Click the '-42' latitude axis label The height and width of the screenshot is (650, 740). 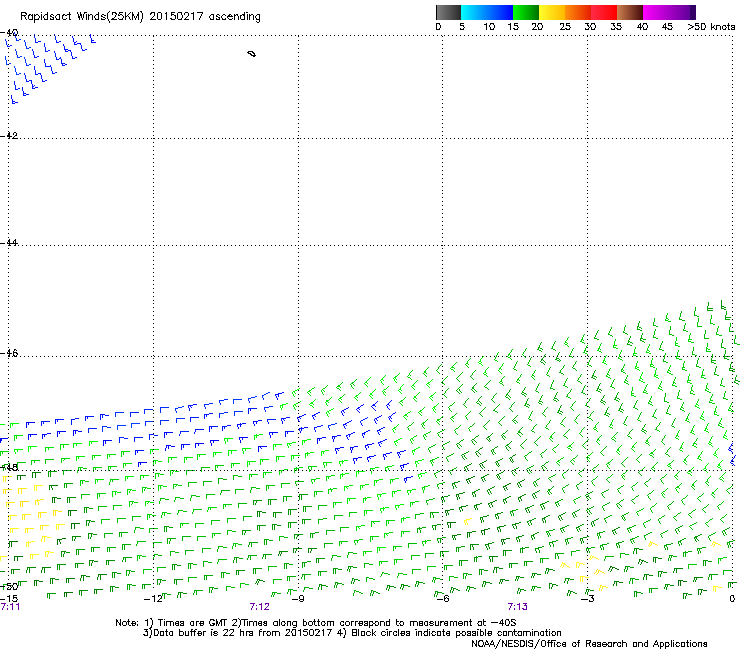coord(9,135)
